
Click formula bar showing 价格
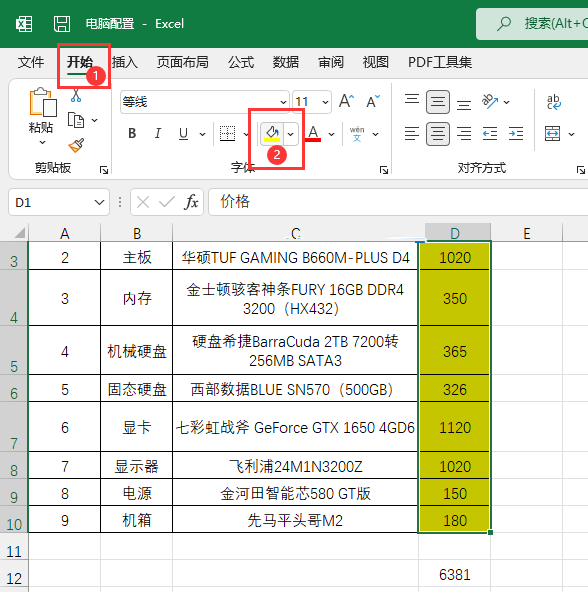pyautogui.click(x=398, y=202)
